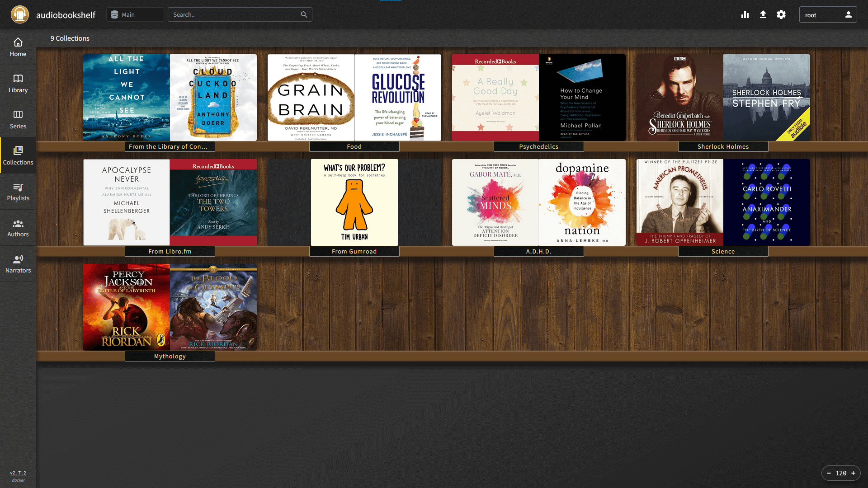Increase cover size with plus button

853,473
